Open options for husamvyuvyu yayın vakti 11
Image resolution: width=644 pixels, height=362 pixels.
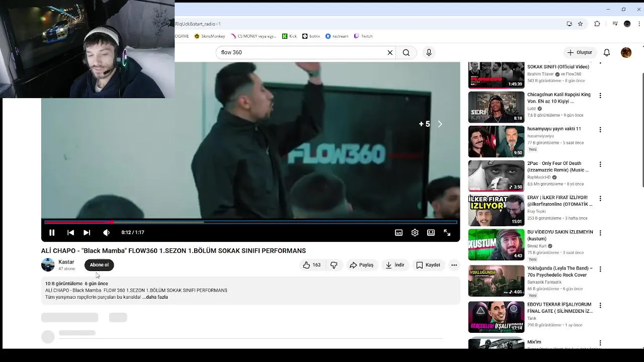point(600,130)
